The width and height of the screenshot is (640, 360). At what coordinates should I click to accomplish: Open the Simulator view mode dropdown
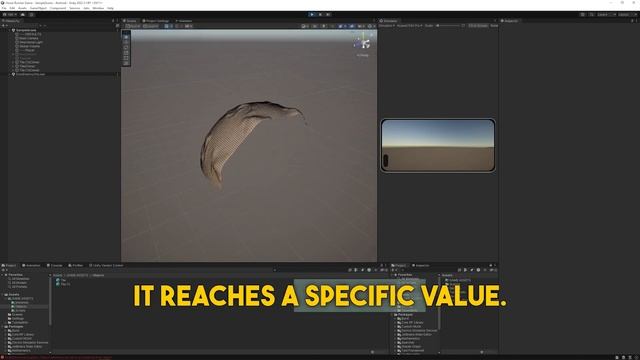pyautogui.click(x=387, y=26)
